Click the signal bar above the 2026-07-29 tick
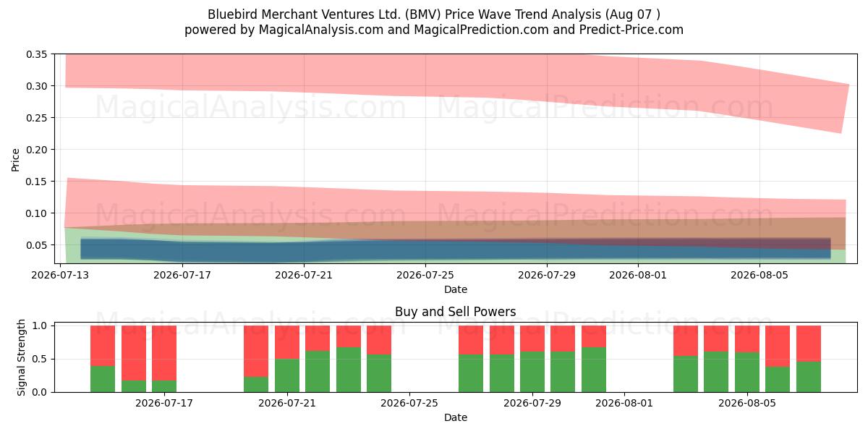Screen dimensions: 868x434 click(532, 359)
